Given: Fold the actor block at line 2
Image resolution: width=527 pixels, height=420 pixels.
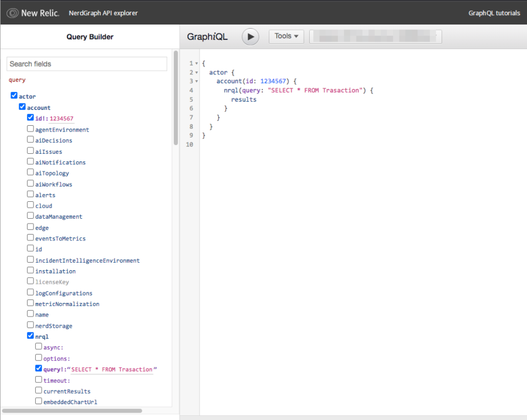Looking at the screenshot, I should [196, 73].
